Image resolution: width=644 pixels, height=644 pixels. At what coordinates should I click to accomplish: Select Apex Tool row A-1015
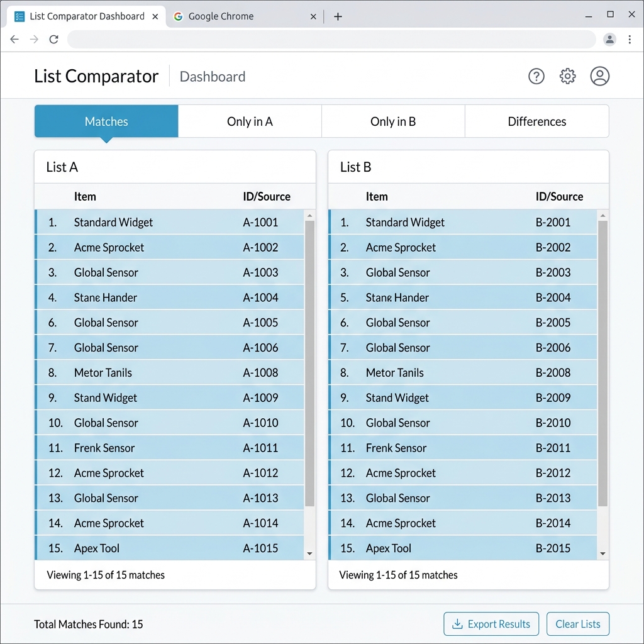coord(170,548)
